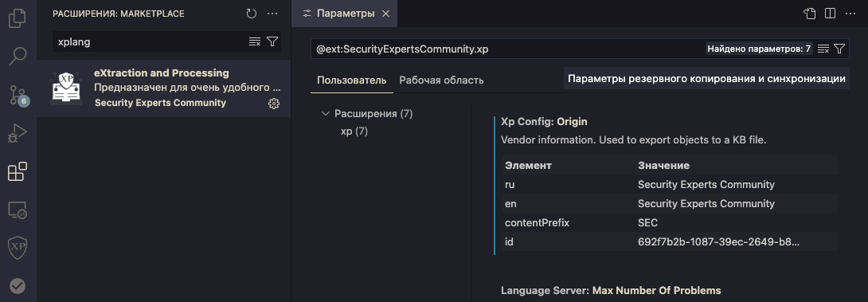
Task: Switch to Рабочая область settings tab
Action: pyautogui.click(x=441, y=80)
